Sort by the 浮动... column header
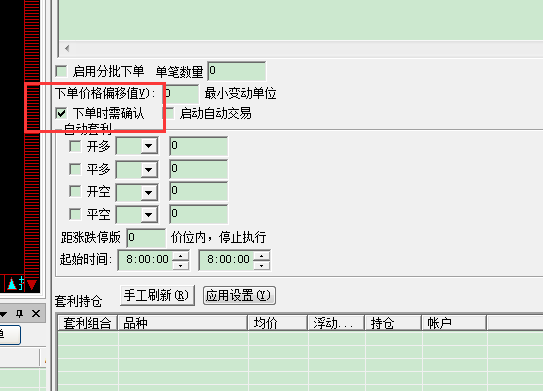Screen dimensions: 543x391 tap(336, 323)
